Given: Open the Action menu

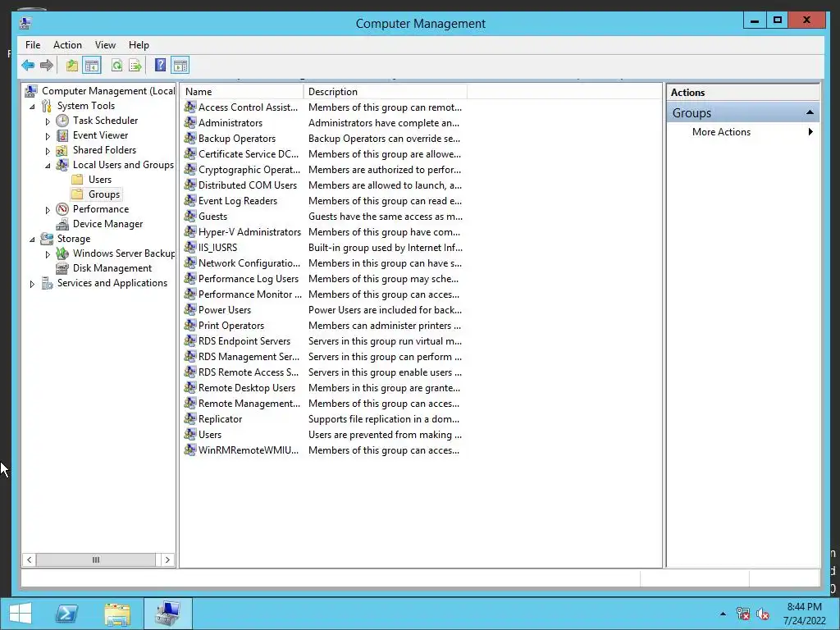Looking at the screenshot, I should [x=67, y=45].
